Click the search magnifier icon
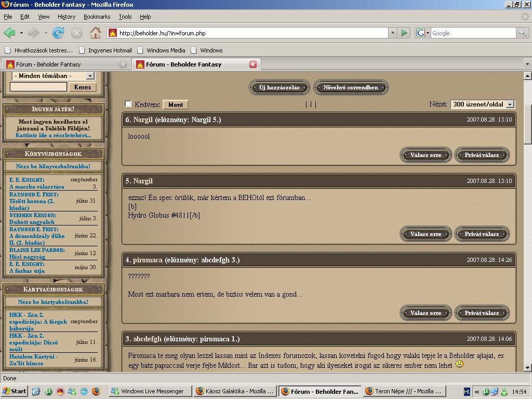The height and width of the screenshot is (399, 532). pyautogui.click(x=522, y=33)
